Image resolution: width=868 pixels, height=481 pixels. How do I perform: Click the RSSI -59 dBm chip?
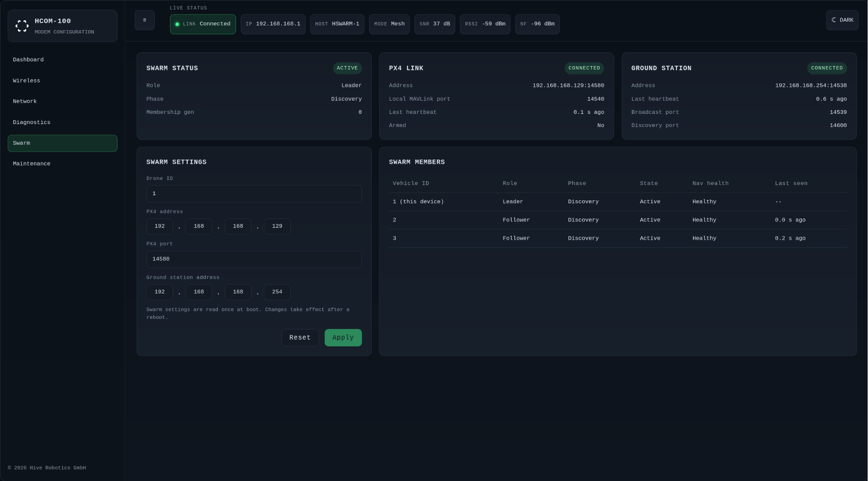(485, 24)
